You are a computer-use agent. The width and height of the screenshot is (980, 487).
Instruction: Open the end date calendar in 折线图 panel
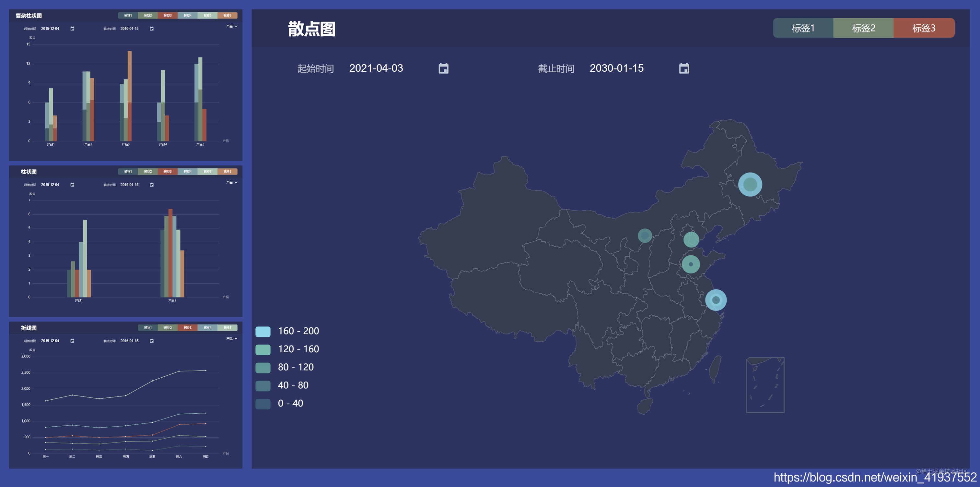[151, 341]
